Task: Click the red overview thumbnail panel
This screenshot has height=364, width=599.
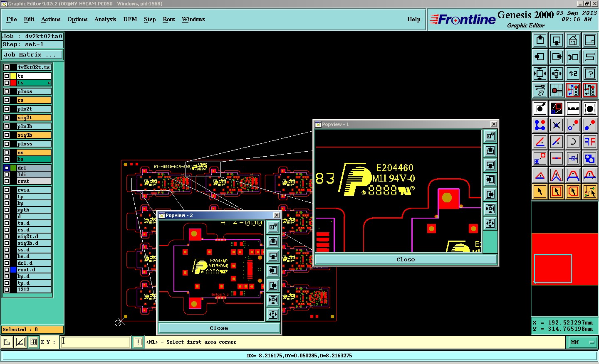Action: pyautogui.click(x=565, y=259)
